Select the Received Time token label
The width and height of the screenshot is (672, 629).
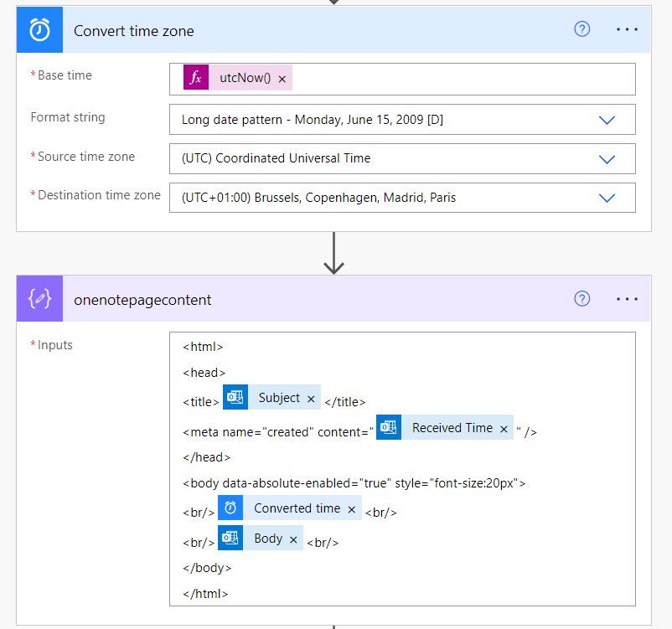452,428
